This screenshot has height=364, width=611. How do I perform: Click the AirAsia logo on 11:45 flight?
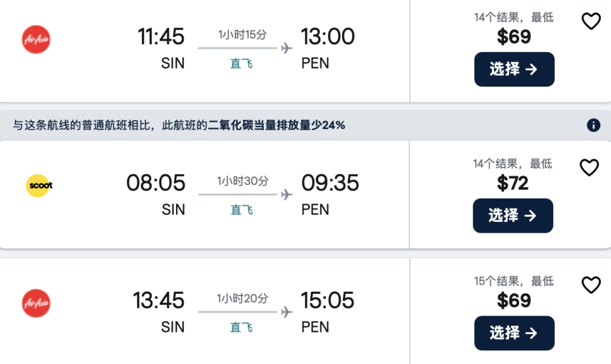coord(36,39)
